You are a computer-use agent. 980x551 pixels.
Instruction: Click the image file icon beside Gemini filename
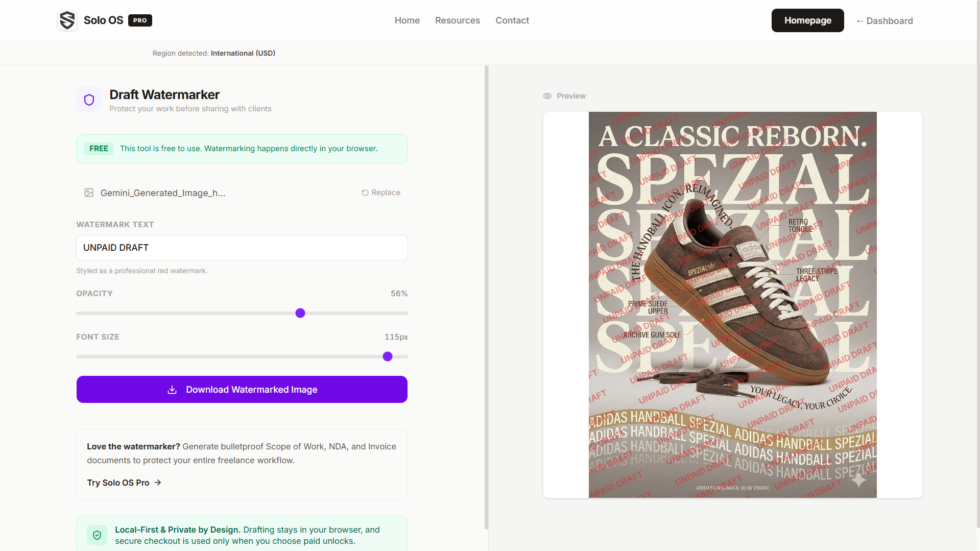click(89, 193)
